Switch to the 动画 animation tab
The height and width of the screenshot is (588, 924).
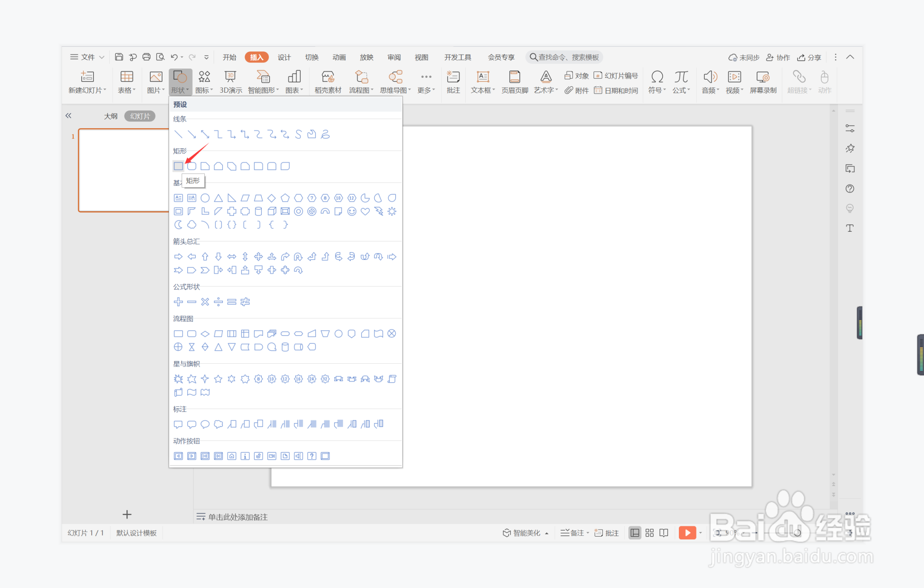pos(339,57)
